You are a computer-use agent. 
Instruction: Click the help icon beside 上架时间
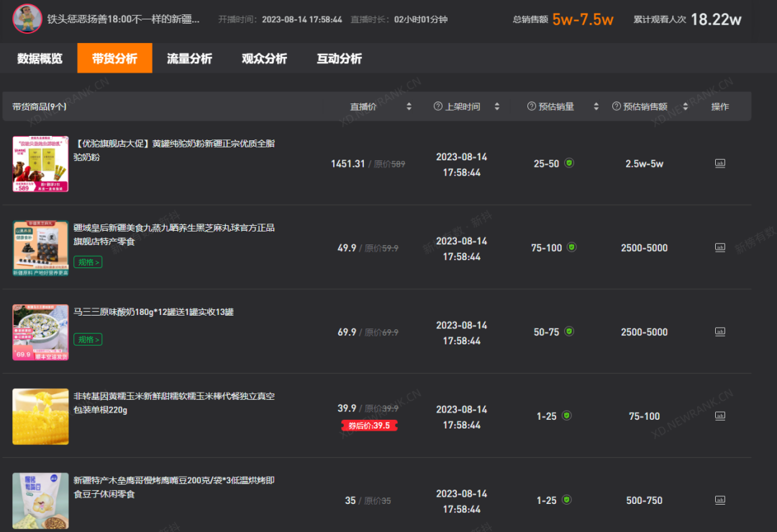click(x=438, y=106)
